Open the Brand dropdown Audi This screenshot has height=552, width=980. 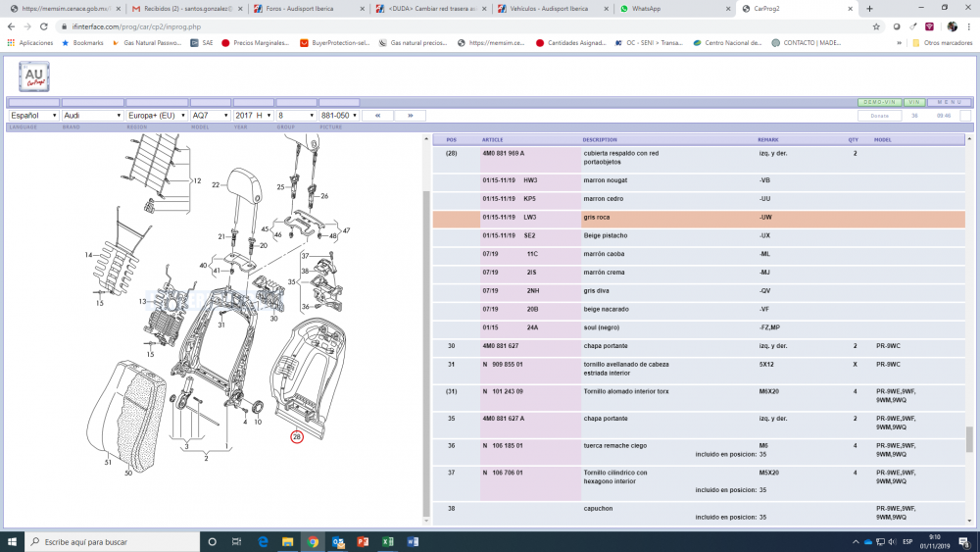[x=92, y=116]
